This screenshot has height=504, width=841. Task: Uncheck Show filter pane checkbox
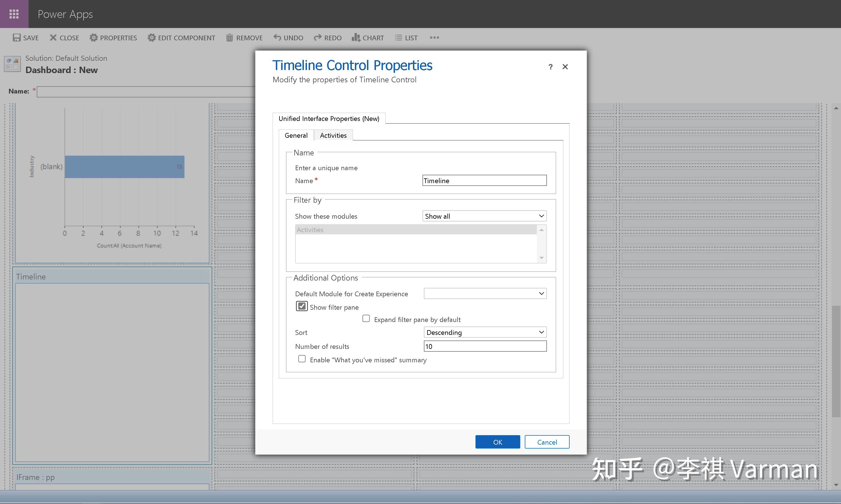pos(302,306)
